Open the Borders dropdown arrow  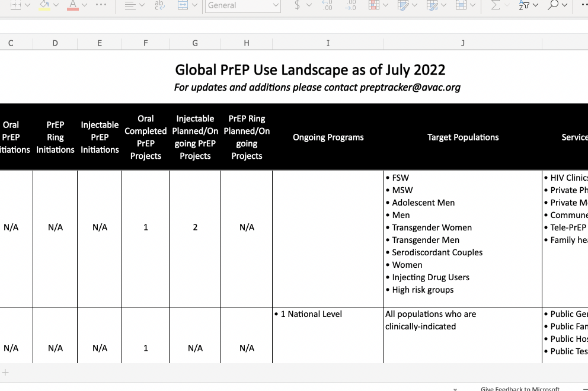click(27, 5)
